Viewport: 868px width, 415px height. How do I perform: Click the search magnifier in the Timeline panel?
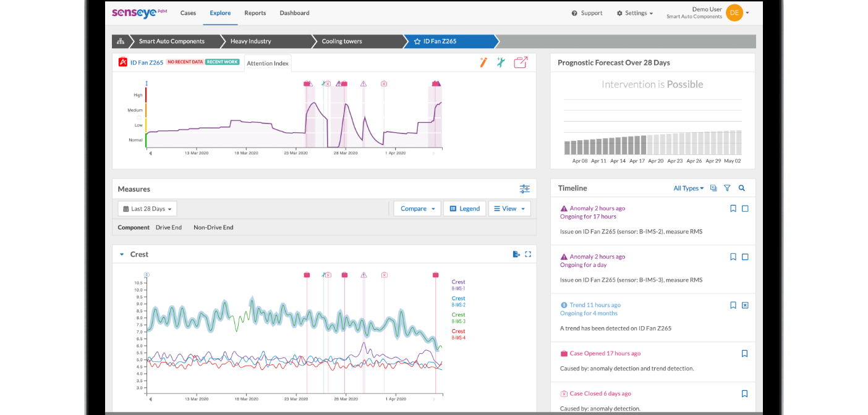tap(741, 188)
